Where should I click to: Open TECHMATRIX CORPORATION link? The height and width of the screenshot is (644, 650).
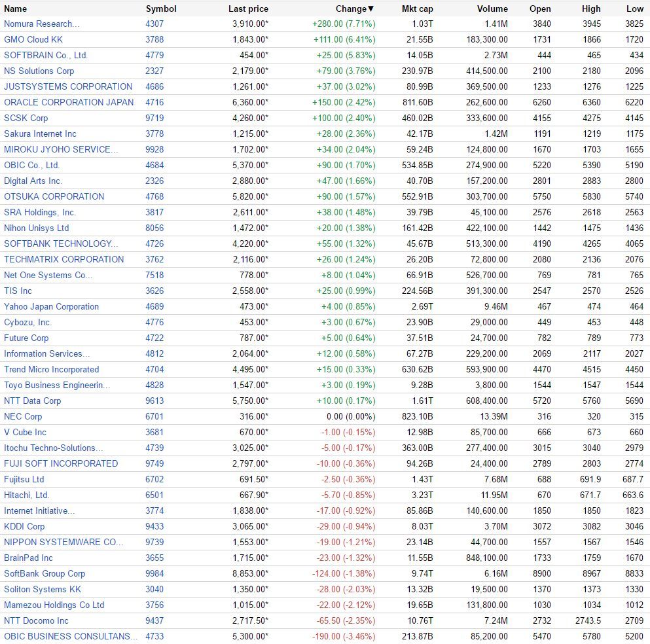point(64,260)
